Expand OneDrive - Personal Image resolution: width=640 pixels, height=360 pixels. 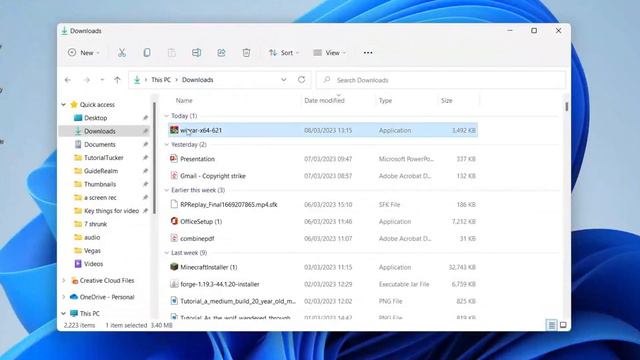tap(64, 297)
